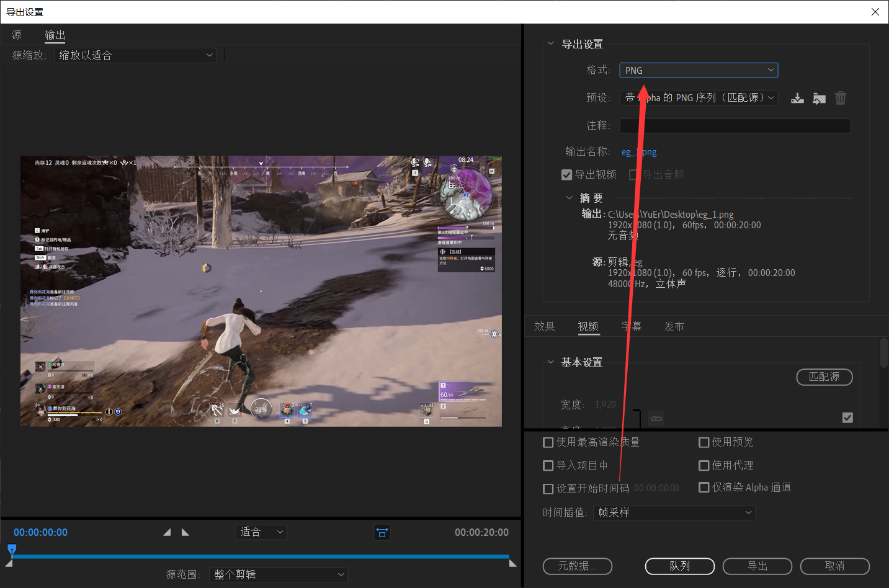This screenshot has height=588, width=889.
Task: Open the 预设 PNG sequence dropdown
Action: tap(699, 98)
